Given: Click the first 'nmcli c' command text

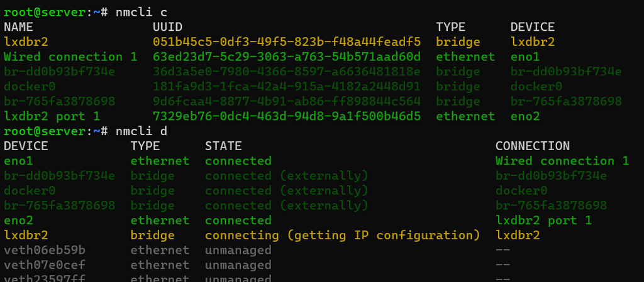Looking at the screenshot, I should tap(142, 13).
